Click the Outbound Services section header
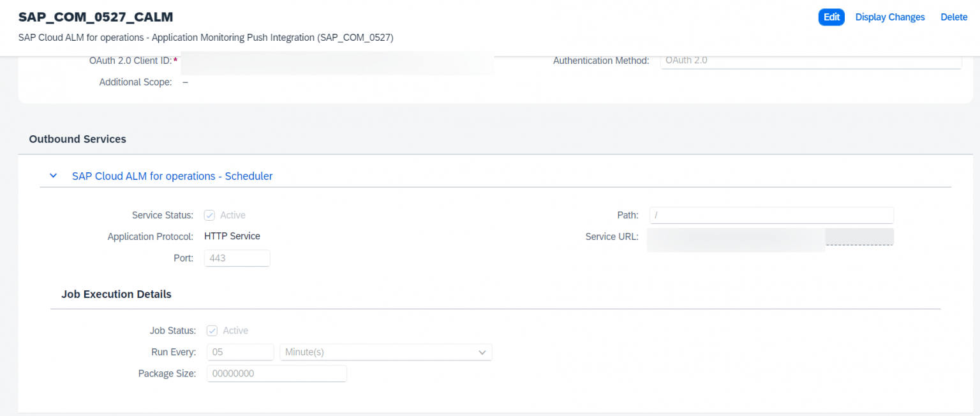 click(x=77, y=139)
